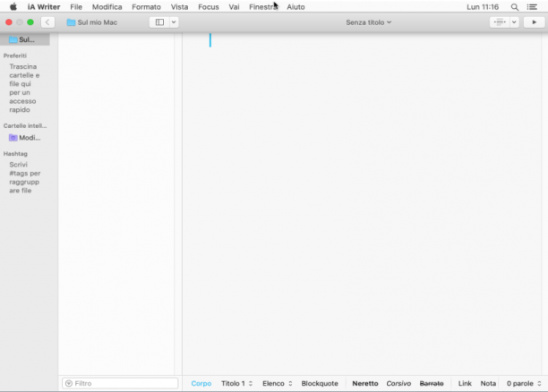
Task: Click the back navigation arrow button
Action: [47, 22]
